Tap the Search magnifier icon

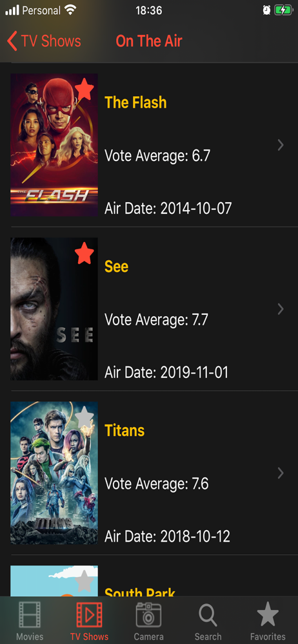(208, 615)
